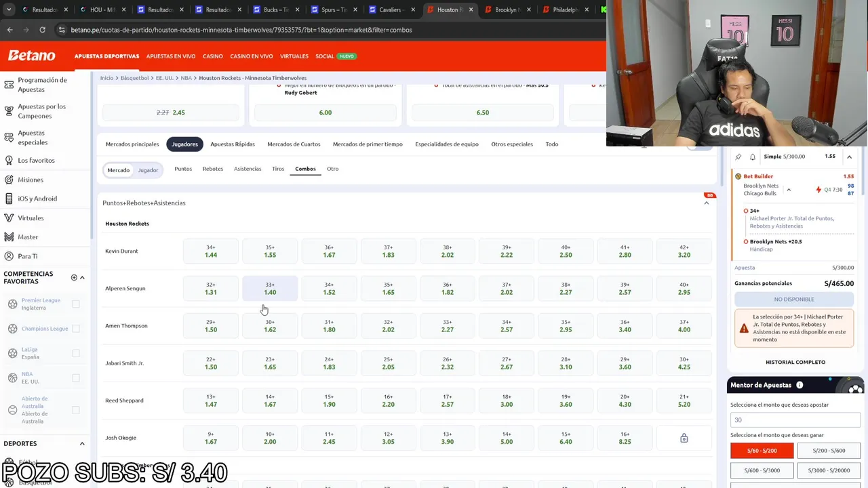The width and height of the screenshot is (868, 488).
Task: Select the Rebotes filter tab
Action: [x=213, y=169]
